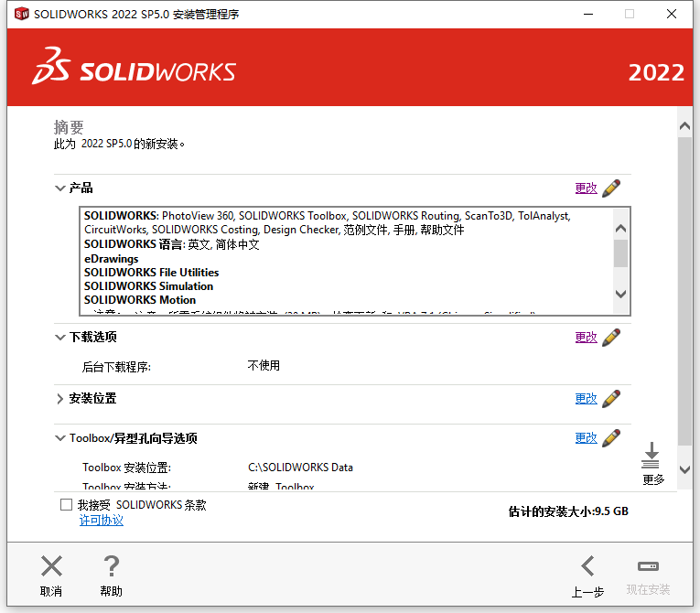The height and width of the screenshot is (613, 700).
Task: Go back with the 上一步 arrow
Action: click(x=587, y=566)
